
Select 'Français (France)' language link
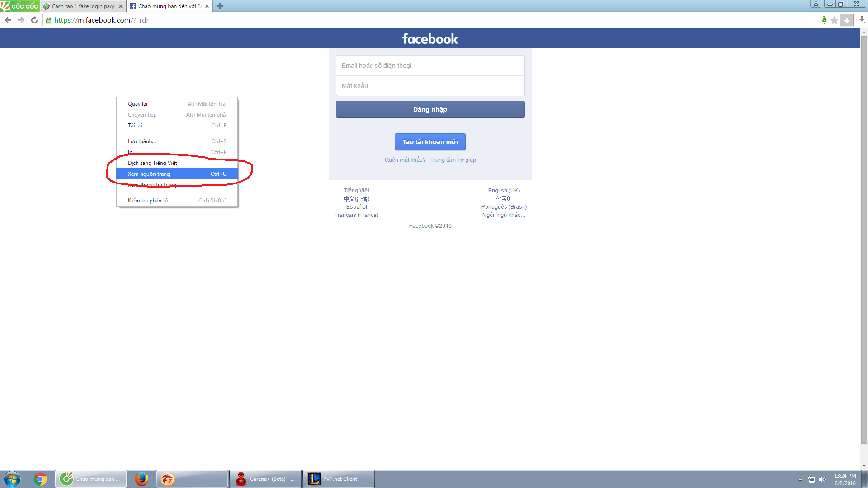click(x=356, y=215)
